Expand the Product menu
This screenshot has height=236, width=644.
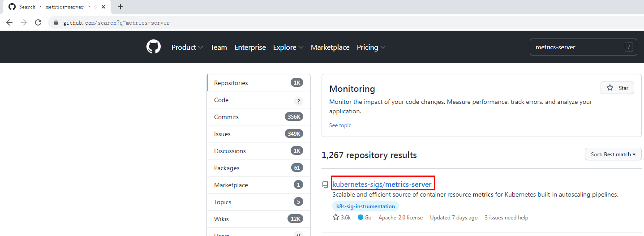click(187, 47)
